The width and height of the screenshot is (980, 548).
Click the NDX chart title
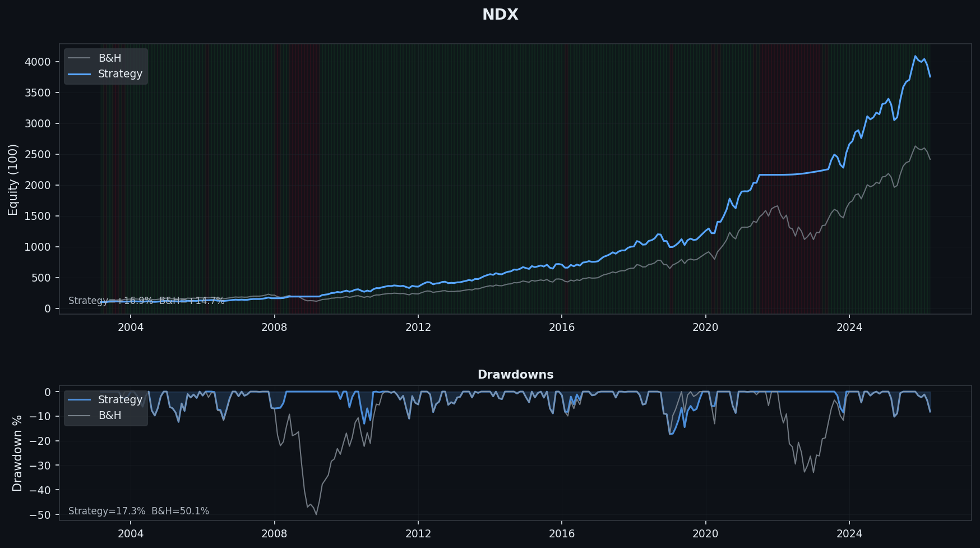[500, 15]
